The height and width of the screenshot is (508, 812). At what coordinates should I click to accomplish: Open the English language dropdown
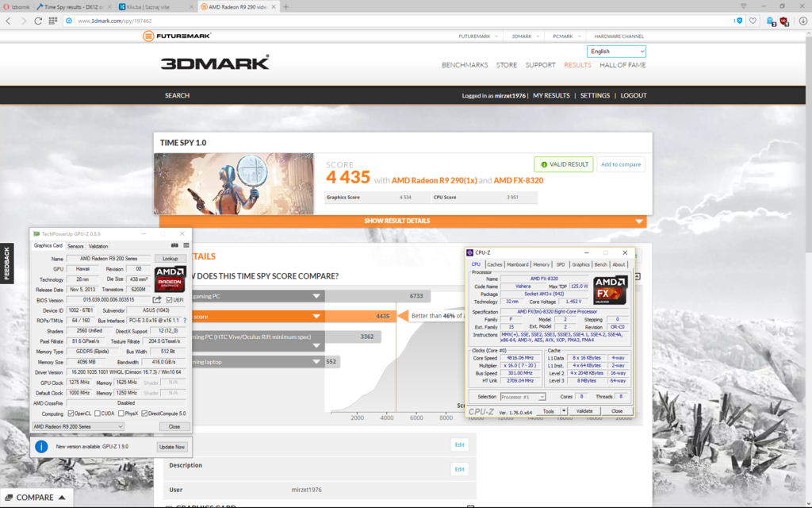pos(616,52)
